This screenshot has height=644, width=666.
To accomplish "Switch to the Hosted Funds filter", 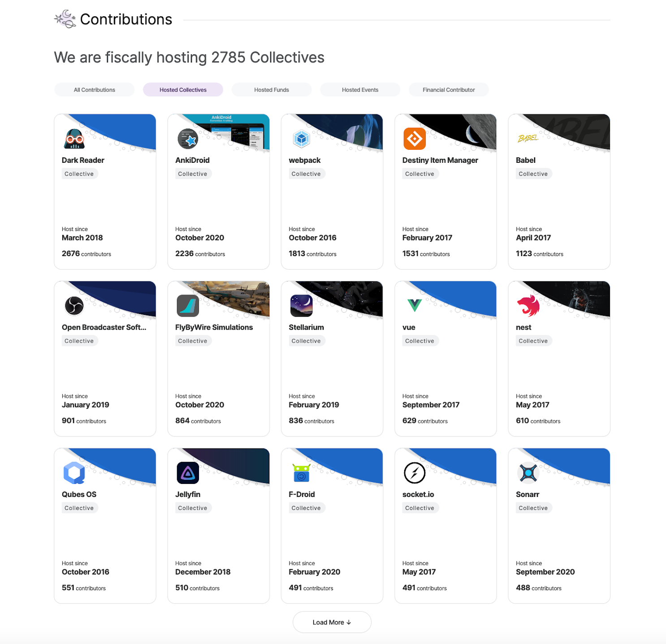I will 271,89.
